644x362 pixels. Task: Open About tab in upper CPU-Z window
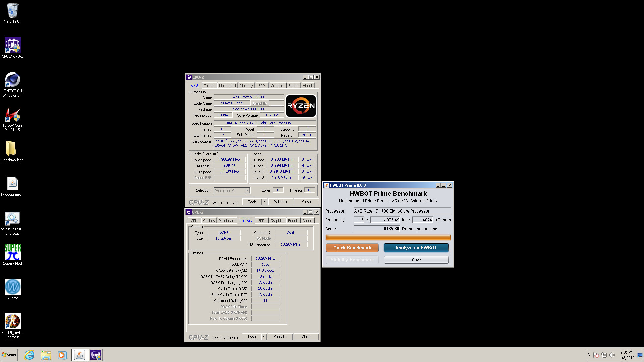308,86
